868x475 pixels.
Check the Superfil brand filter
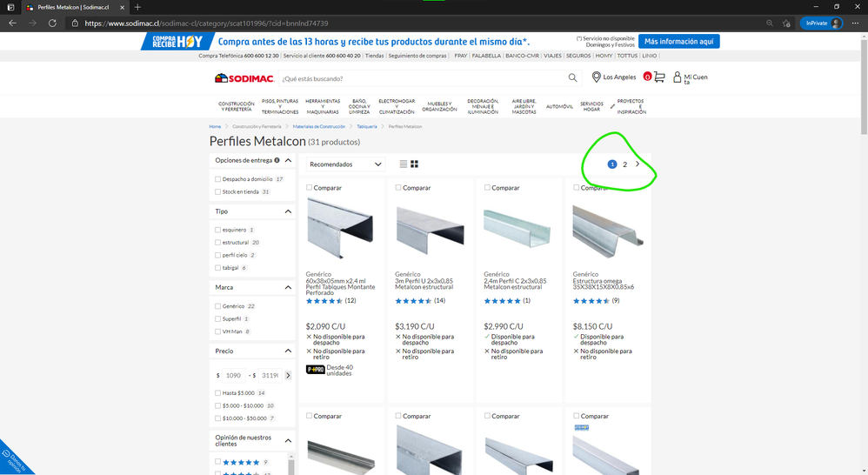point(217,319)
